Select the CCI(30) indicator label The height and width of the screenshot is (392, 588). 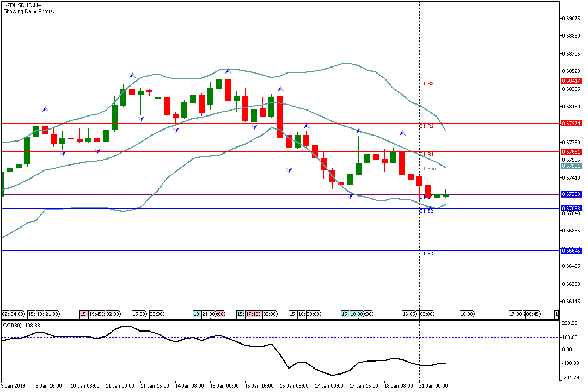click(x=24, y=325)
